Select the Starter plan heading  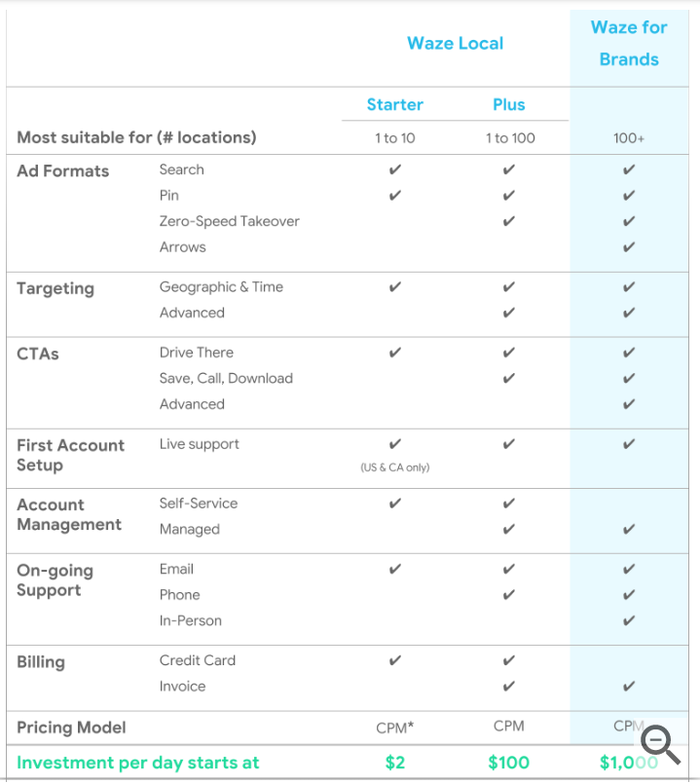pyautogui.click(x=395, y=104)
